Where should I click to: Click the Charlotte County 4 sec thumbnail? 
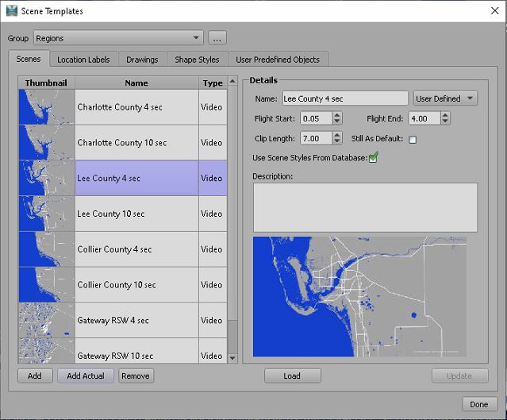[x=46, y=107]
